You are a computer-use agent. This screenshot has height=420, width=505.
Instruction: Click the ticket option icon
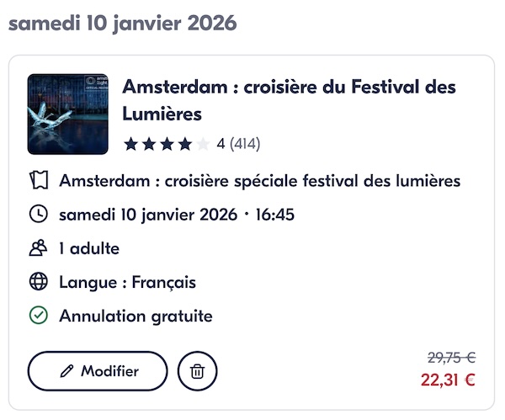39,180
